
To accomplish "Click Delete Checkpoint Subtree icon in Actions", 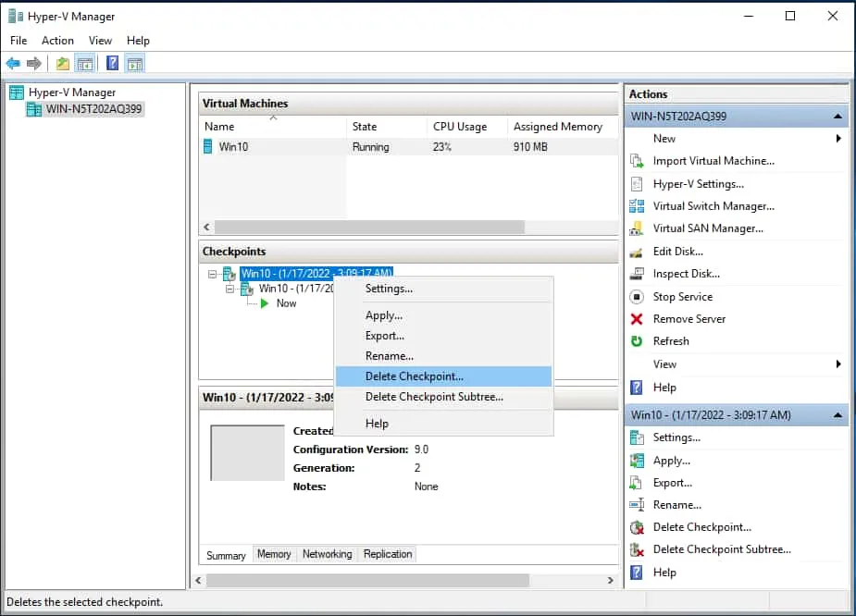I will pos(637,549).
